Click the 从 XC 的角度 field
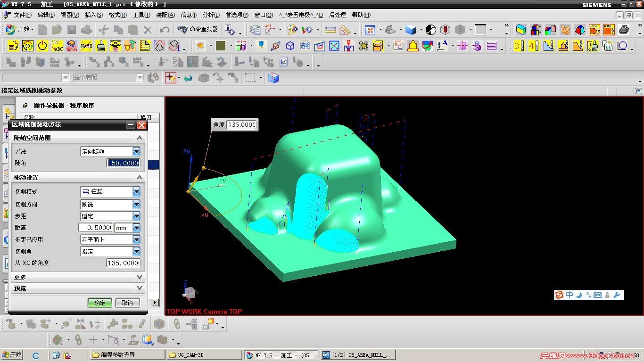Image resolution: width=644 pixels, height=362 pixels. 124,263
